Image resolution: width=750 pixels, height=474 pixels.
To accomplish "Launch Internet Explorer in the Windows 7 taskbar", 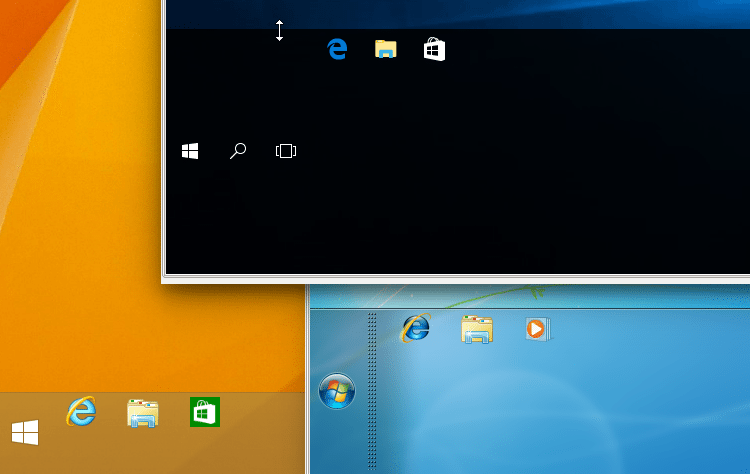I will click(416, 329).
